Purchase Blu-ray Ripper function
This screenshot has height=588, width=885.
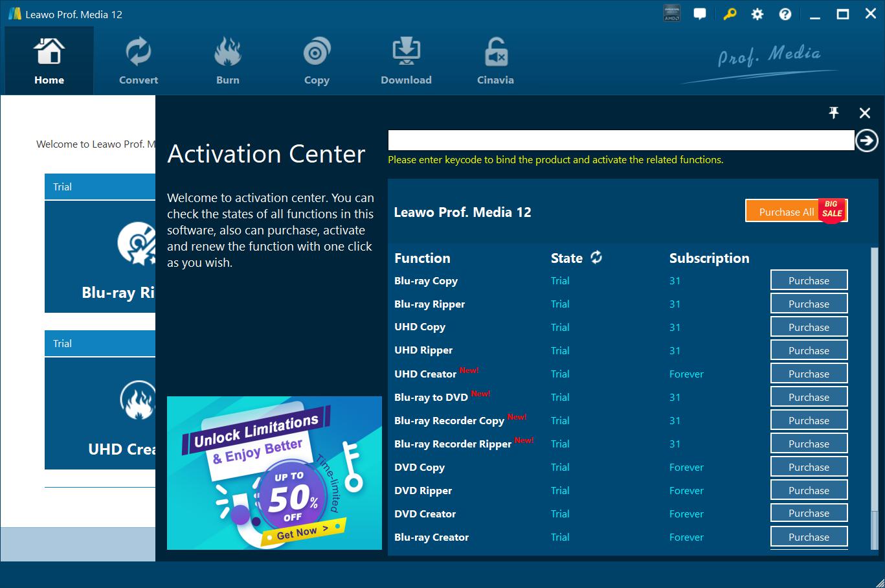click(x=809, y=304)
